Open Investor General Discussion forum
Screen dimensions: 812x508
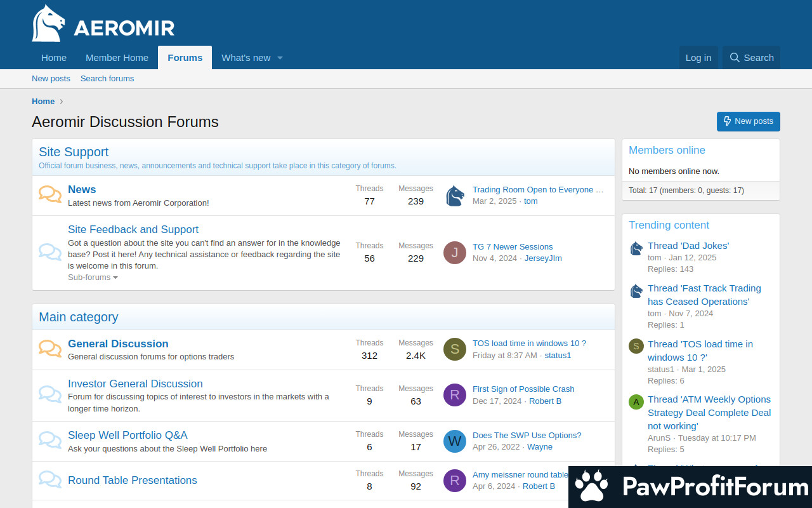(135, 384)
